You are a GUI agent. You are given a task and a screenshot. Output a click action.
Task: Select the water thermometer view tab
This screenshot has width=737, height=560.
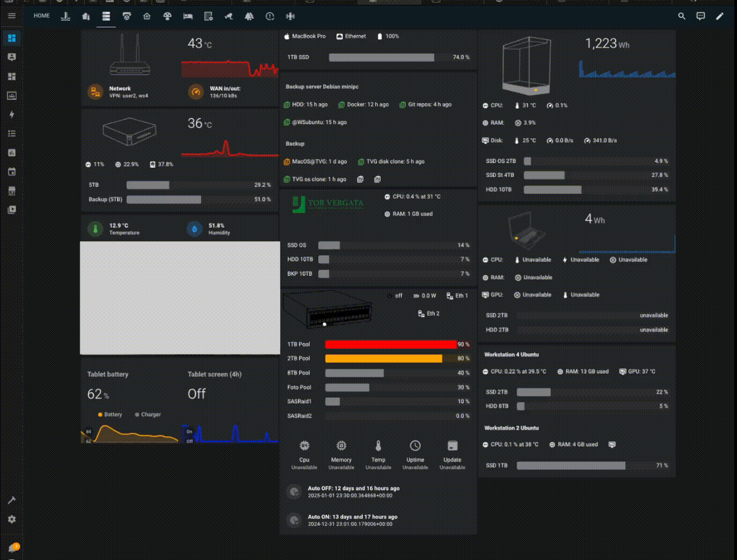pyautogui.click(x=65, y=16)
